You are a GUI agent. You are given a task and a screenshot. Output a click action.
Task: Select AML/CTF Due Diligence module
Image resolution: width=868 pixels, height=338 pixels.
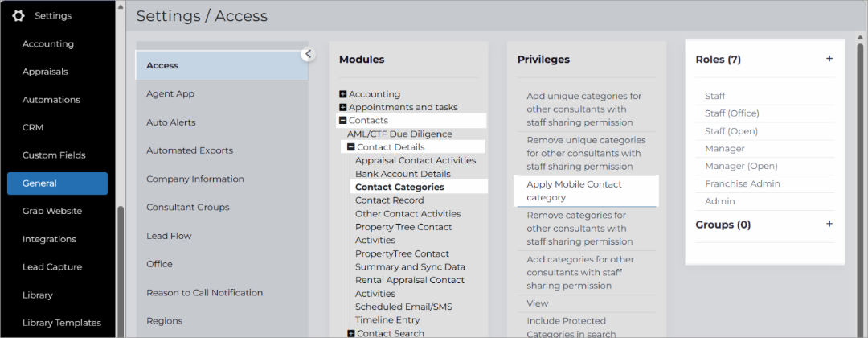pos(399,134)
